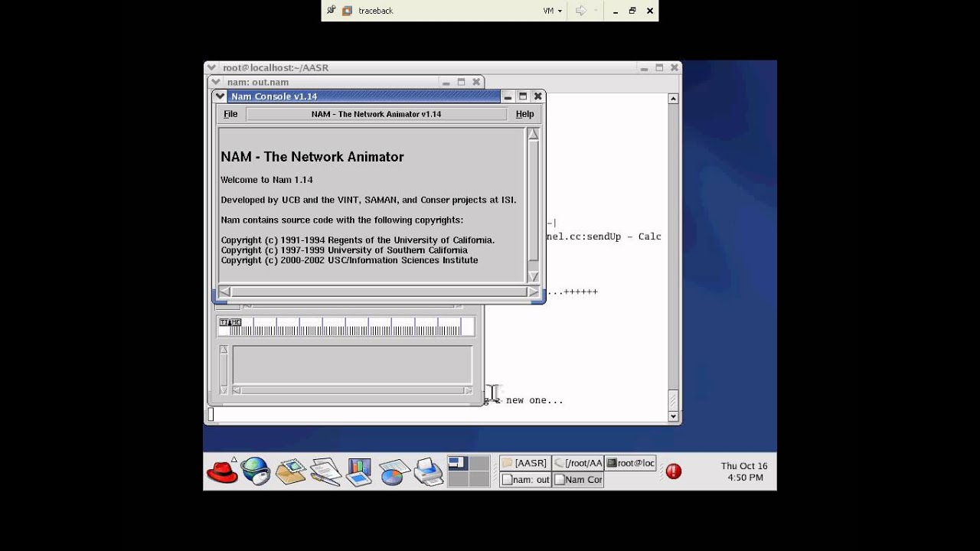Launch the presentation panel icon
Viewport: 980px width, 551px height.
tap(358, 471)
